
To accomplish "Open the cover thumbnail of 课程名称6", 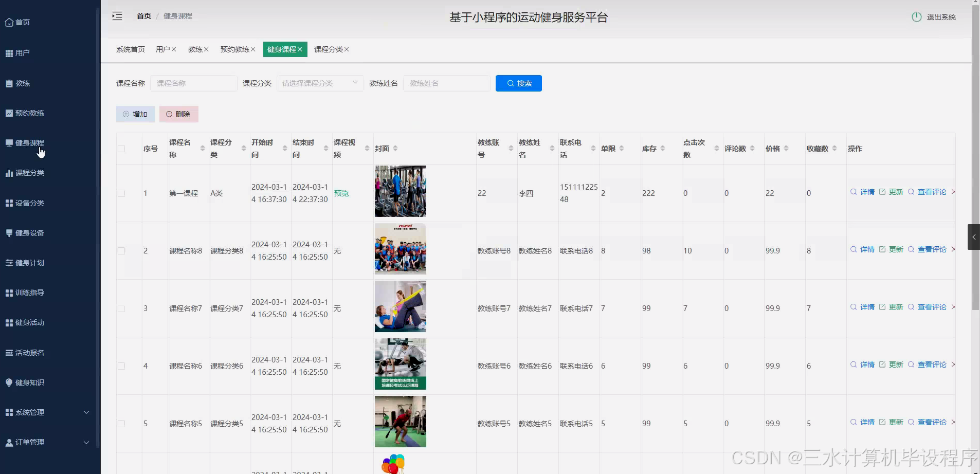I will click(401, 364).
